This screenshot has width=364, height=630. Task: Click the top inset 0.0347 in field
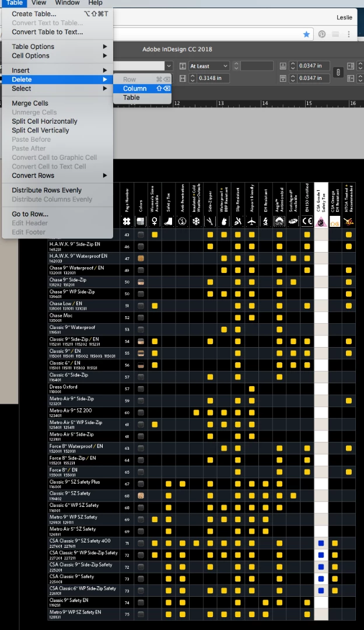point(313,66)
